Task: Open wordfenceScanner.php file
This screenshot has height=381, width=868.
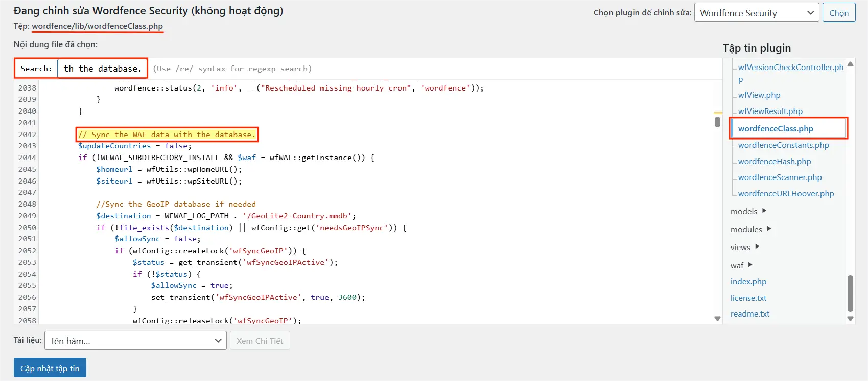Action: pos(780,177)
